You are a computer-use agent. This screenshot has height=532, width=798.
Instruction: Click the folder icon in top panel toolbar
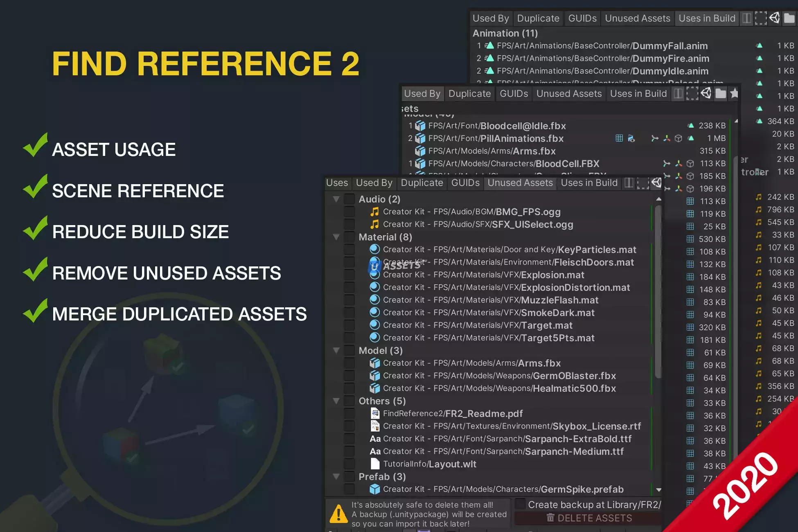(789, 18)
